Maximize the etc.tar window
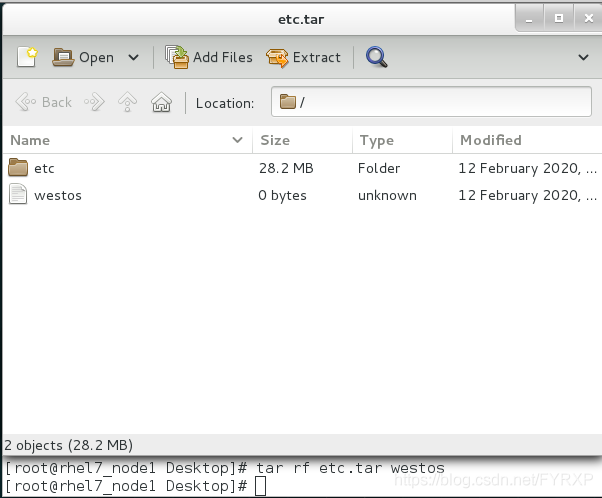 (x=559, y=18)
